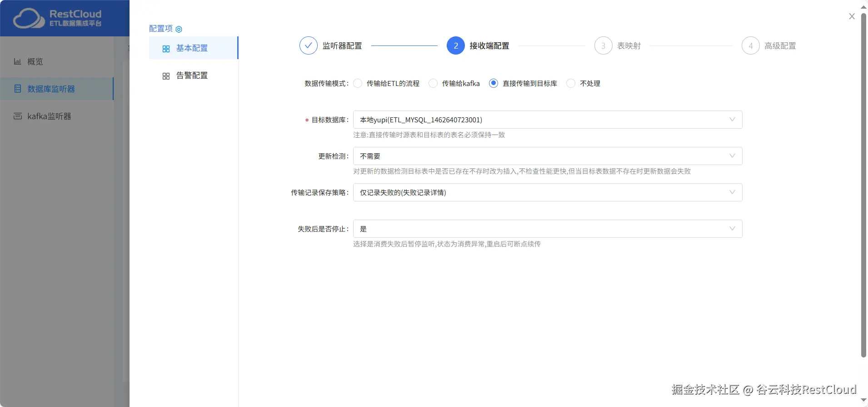The image size is (868, 407).
Task: Open kafka监听器 menu item
Action: point(57,116)
